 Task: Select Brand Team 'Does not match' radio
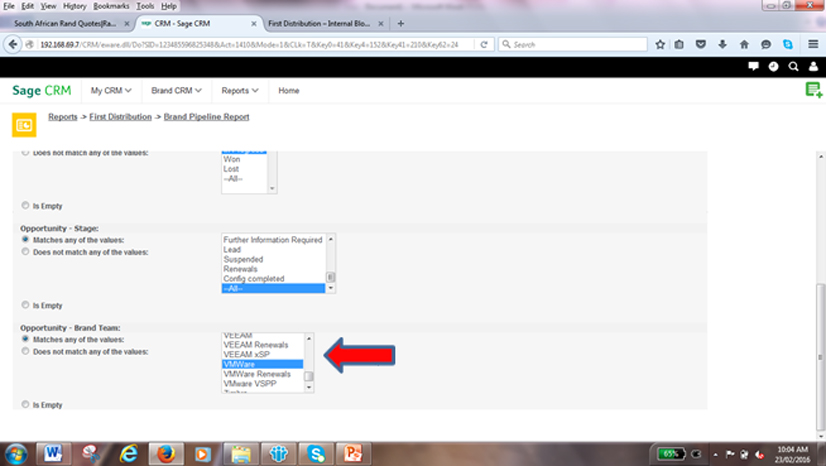[25, 351]
